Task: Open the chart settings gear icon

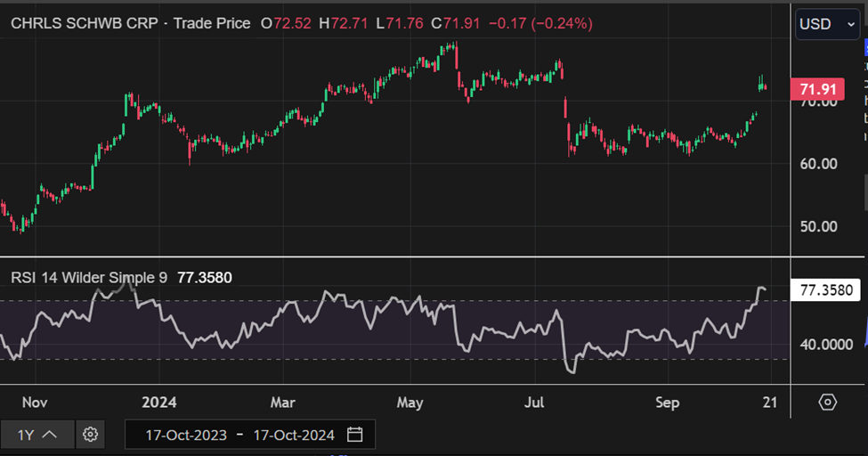Action: tap(90, 435)
